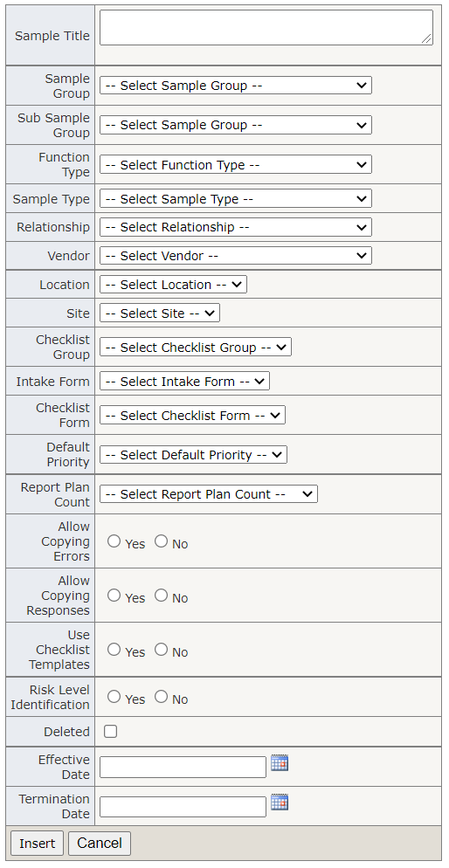Click the Termination Date input field

183,807
